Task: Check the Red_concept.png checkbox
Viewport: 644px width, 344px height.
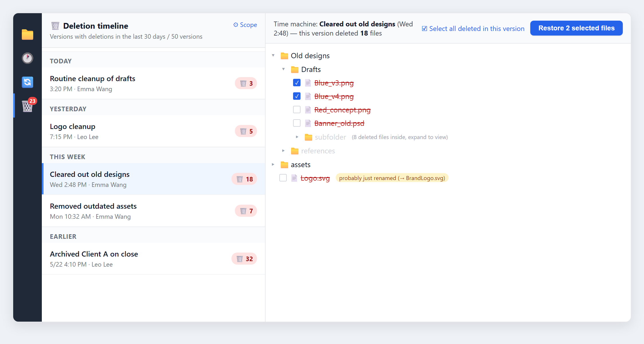Action: (x=297, y=110)
